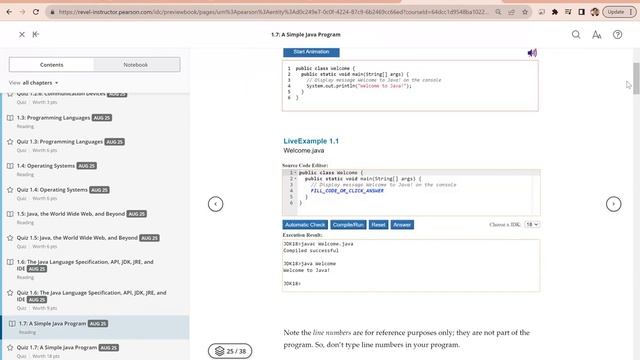Click the Compile/Run button

(348, 225)
